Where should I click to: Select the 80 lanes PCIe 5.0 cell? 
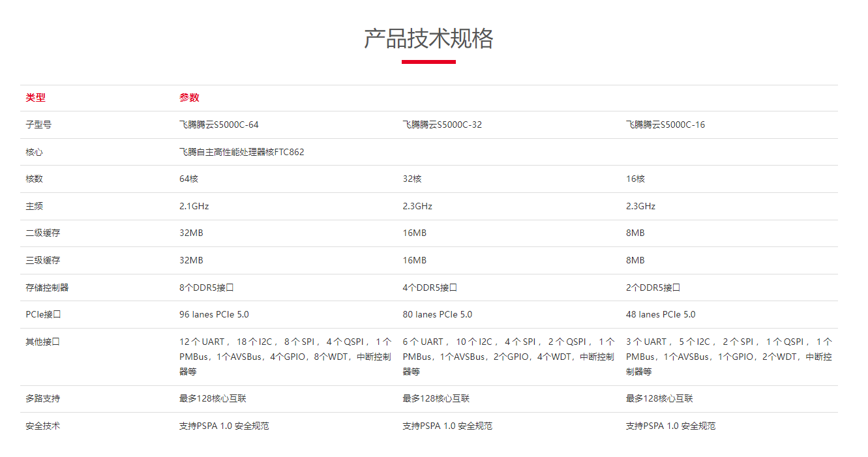coord(437,314)
